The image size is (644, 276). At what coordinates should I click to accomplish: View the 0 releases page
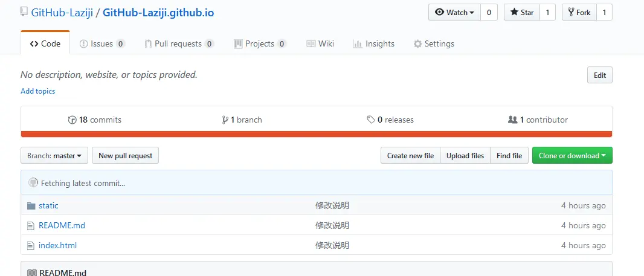390,120
